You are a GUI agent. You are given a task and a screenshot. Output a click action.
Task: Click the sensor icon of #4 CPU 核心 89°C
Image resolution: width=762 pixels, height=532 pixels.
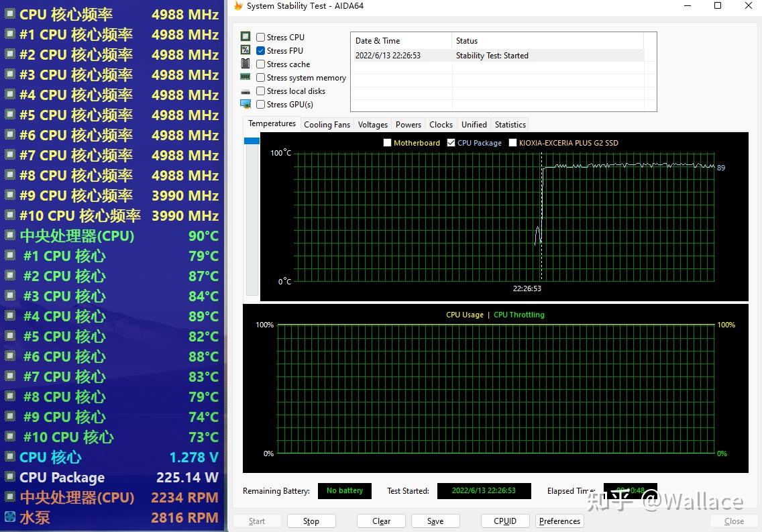click(x=9, y=315)
